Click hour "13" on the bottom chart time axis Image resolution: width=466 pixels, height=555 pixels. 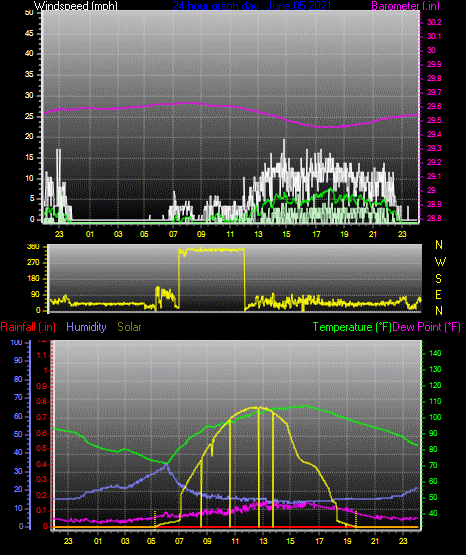263,541
